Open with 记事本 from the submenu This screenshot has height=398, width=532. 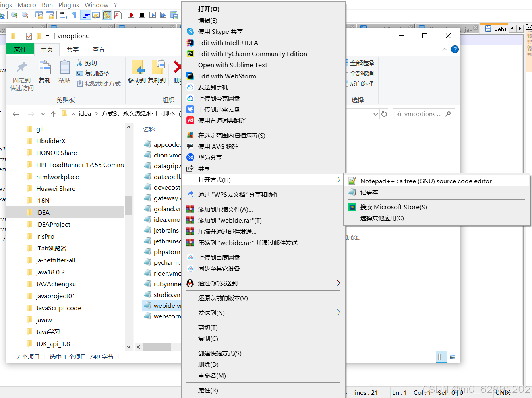(437, 192)
